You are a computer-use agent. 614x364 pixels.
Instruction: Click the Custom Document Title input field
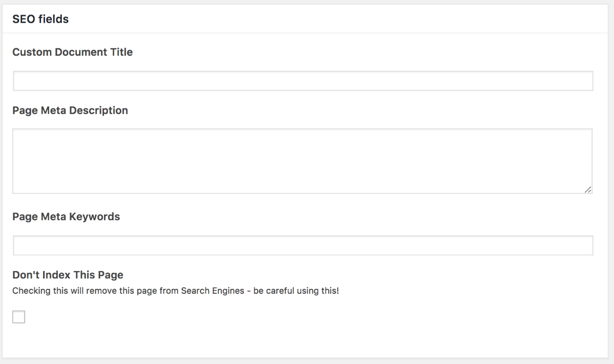point(303,81)
